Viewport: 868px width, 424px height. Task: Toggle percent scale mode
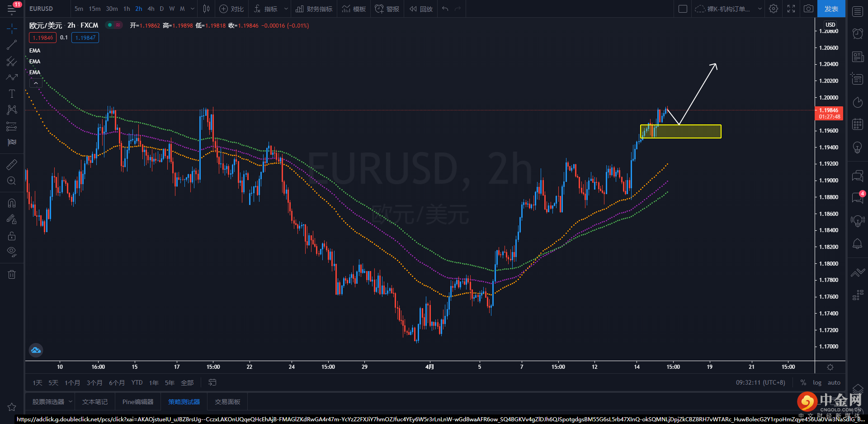click(803, 382)
